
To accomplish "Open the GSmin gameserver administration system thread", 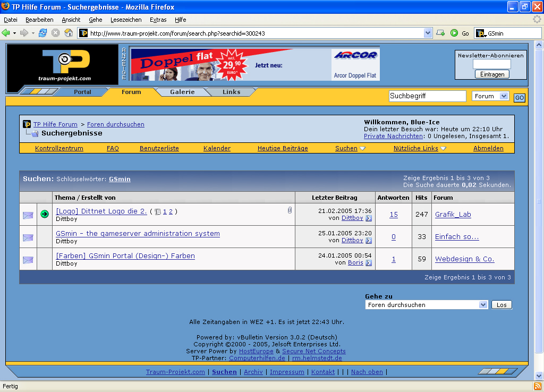I will 138,233.
